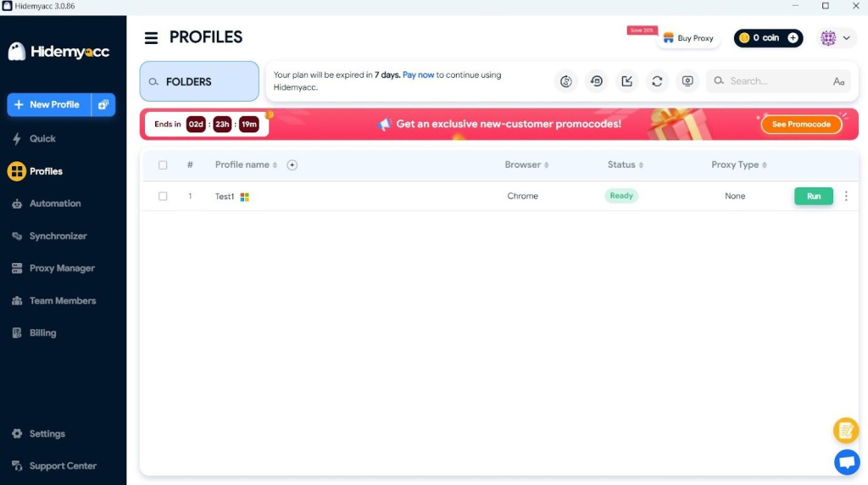
Task: Open Proxy Manager in the sidebar
Action: [62, 268]
